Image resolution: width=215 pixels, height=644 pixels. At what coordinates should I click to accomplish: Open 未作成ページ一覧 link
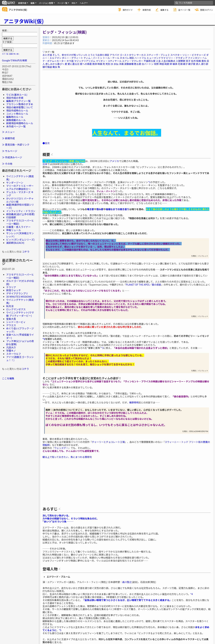tap(16, 127)
